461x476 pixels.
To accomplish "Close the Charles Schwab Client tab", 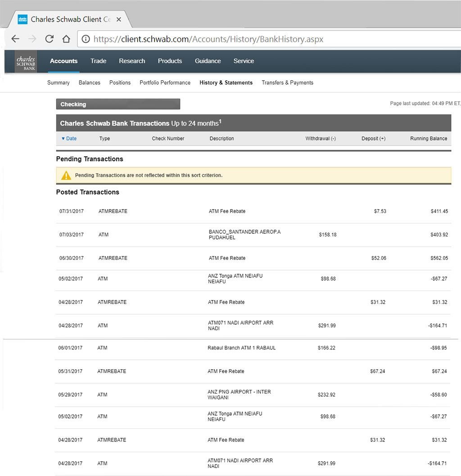I will tap(119, 19).
